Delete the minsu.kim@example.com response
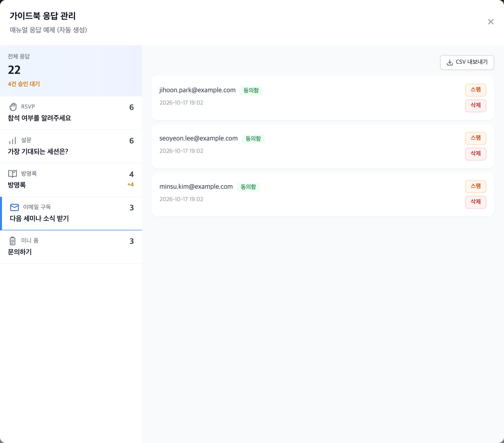Image resolution: width=504 pixels, height=443 pixels. click(x=475, y=202)
